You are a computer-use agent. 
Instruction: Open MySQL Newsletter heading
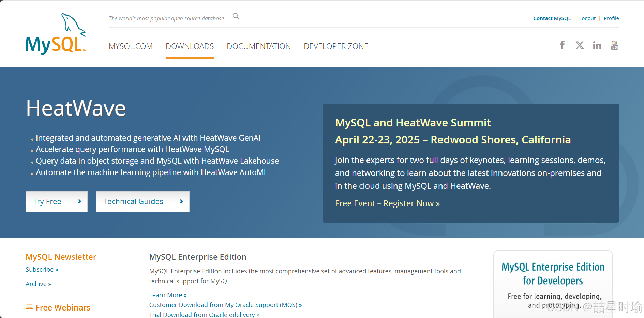coord(61,257)
